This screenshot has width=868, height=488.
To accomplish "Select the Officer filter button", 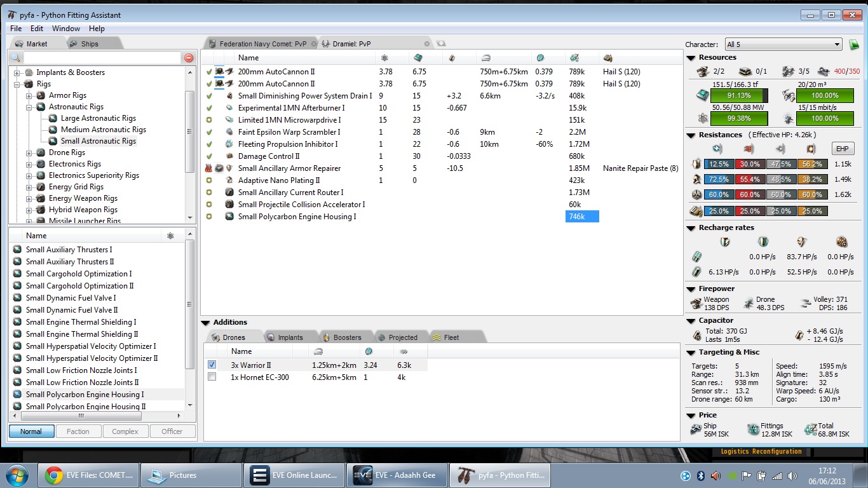I will coord(172,431).
